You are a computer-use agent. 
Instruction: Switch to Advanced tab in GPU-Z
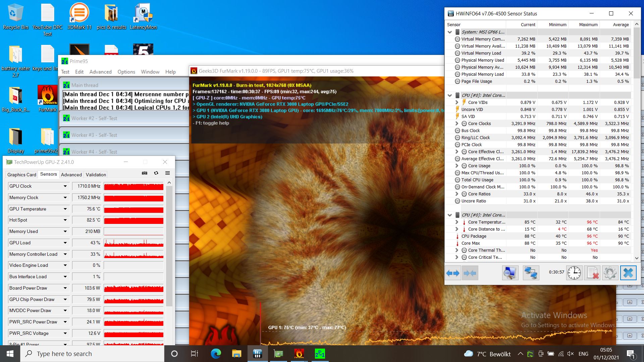(71, 175)
